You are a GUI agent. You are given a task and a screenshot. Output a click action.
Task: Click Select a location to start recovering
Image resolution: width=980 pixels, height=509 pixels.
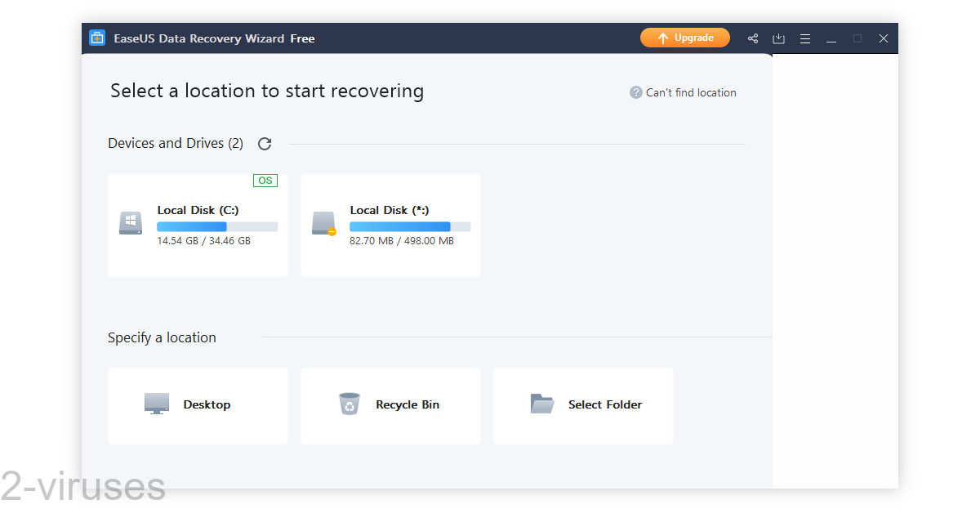pos(267,91)
